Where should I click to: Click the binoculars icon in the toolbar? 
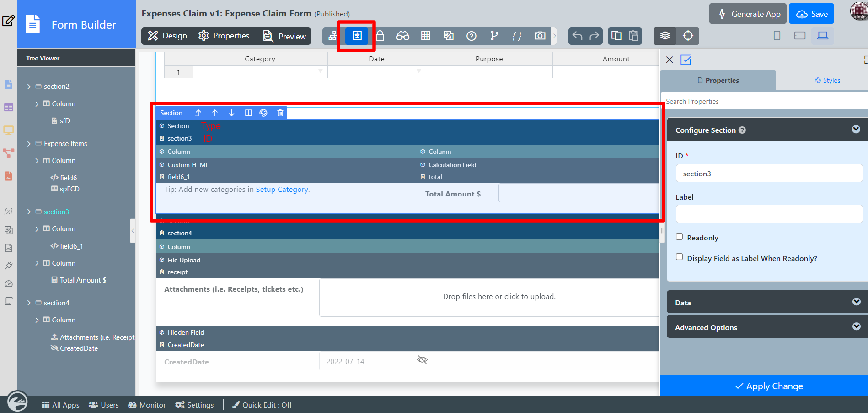[402, 36]
